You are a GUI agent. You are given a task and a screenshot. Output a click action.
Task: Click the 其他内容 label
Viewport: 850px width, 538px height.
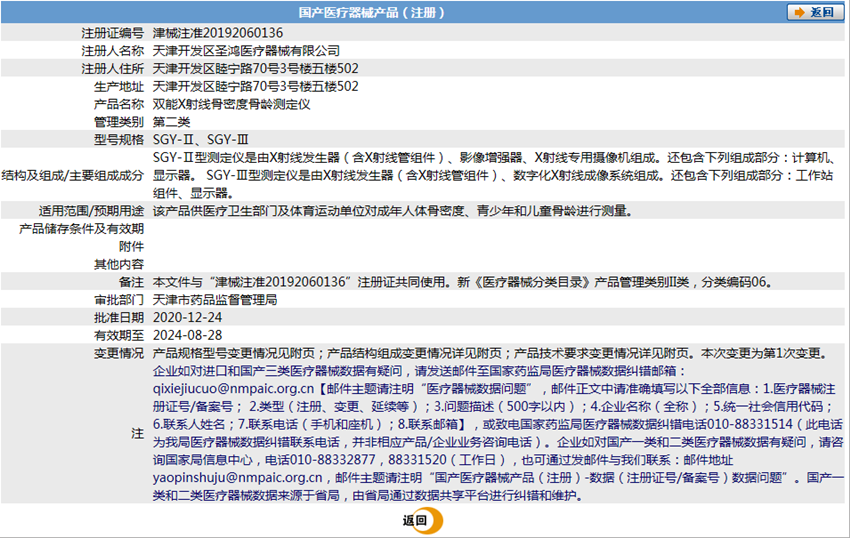click(119, 265)
